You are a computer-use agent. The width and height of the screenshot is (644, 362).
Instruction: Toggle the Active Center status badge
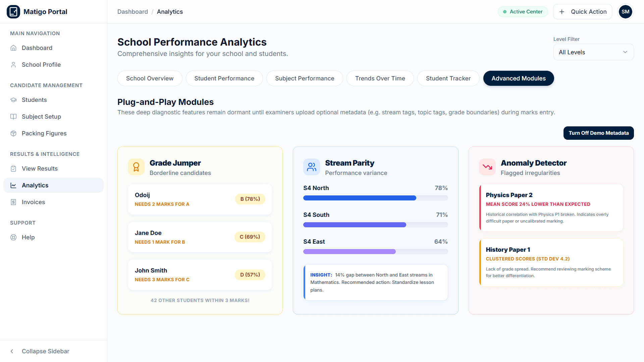523,12
